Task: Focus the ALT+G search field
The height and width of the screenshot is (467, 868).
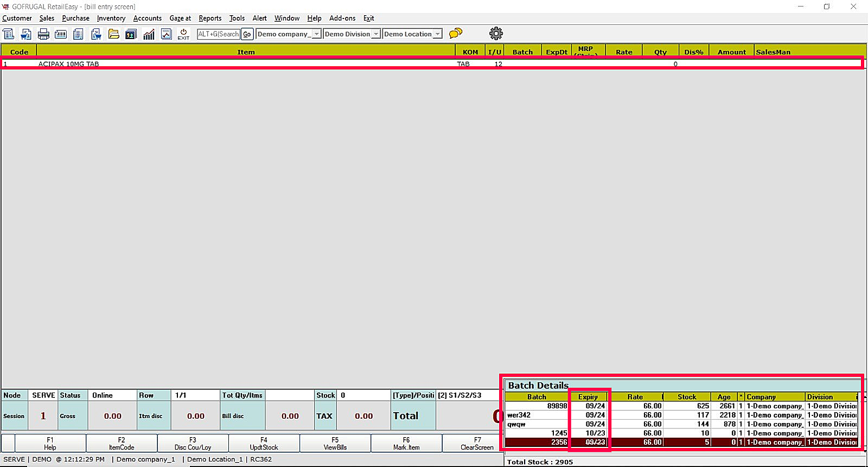Action: click(219, 34)
